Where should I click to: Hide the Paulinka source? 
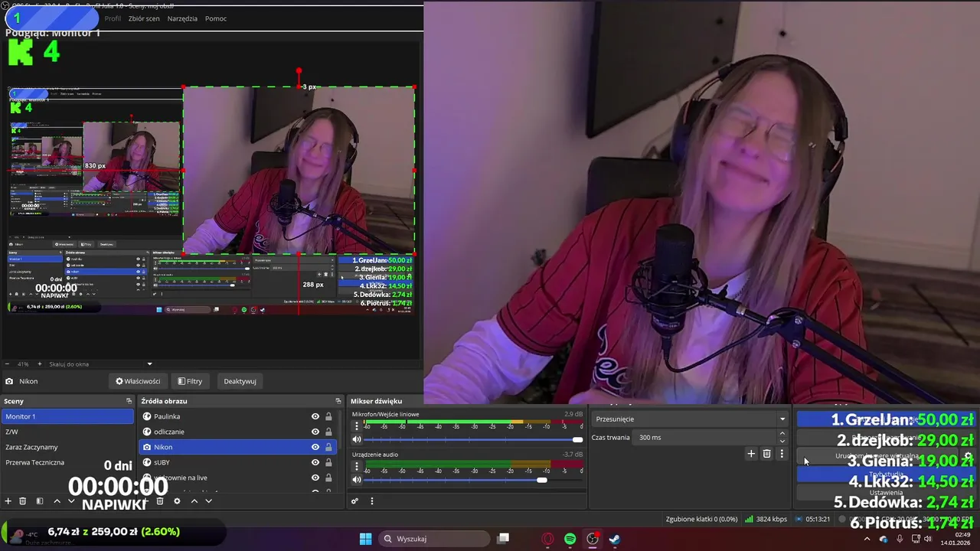pos(315,416)
